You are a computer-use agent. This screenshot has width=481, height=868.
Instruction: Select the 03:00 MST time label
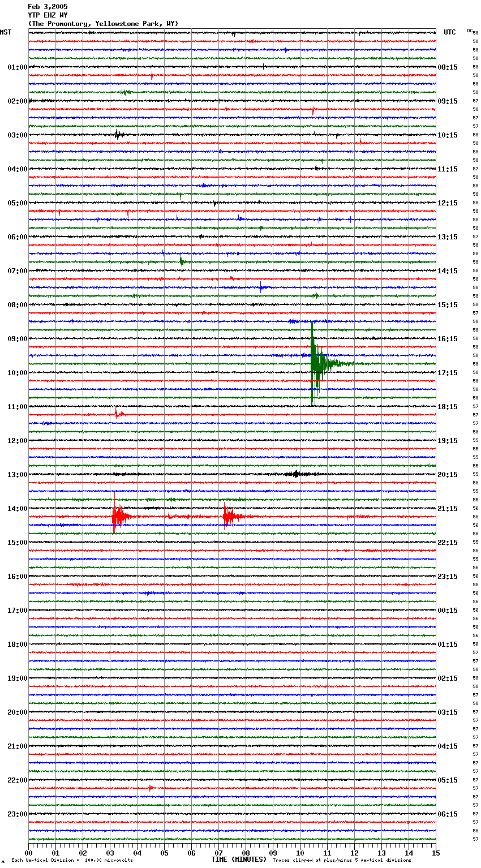tap(18, 135)
